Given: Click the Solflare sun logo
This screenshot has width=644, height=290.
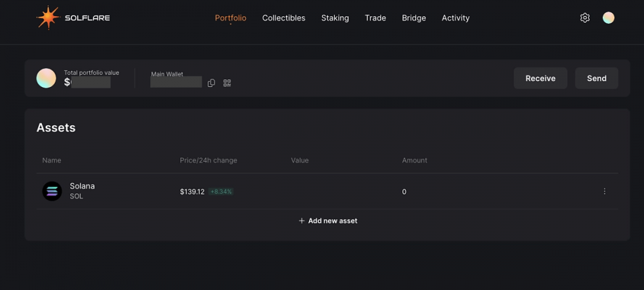Looking at the screenshot, I should click(48, 17).
